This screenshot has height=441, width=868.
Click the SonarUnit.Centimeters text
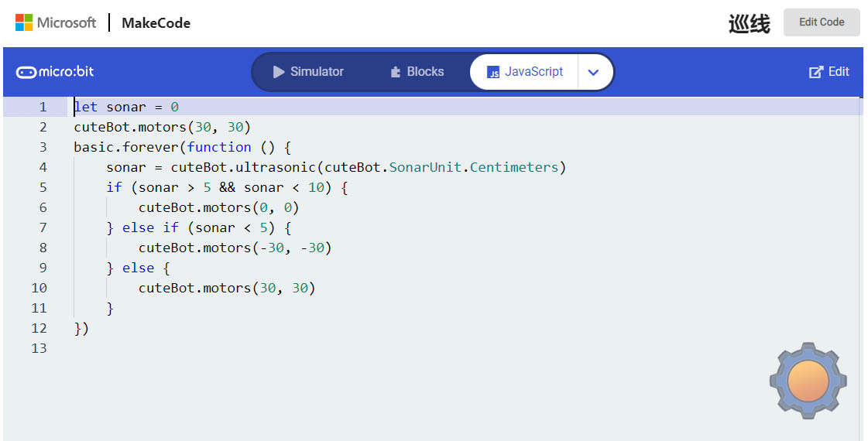click(474, 167)
